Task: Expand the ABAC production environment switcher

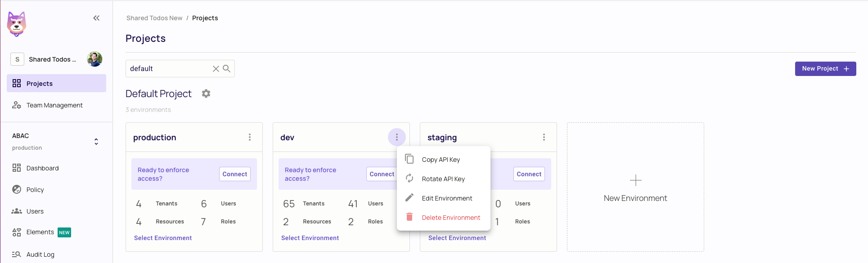Action: [96, 142]
